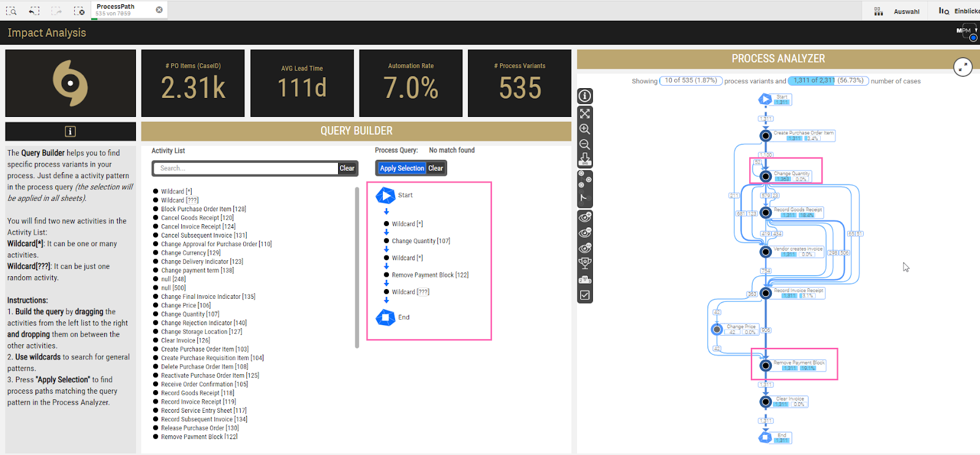Clear the activity search field
Viewport: 980px width, 455px height.
tap(347, 168)
